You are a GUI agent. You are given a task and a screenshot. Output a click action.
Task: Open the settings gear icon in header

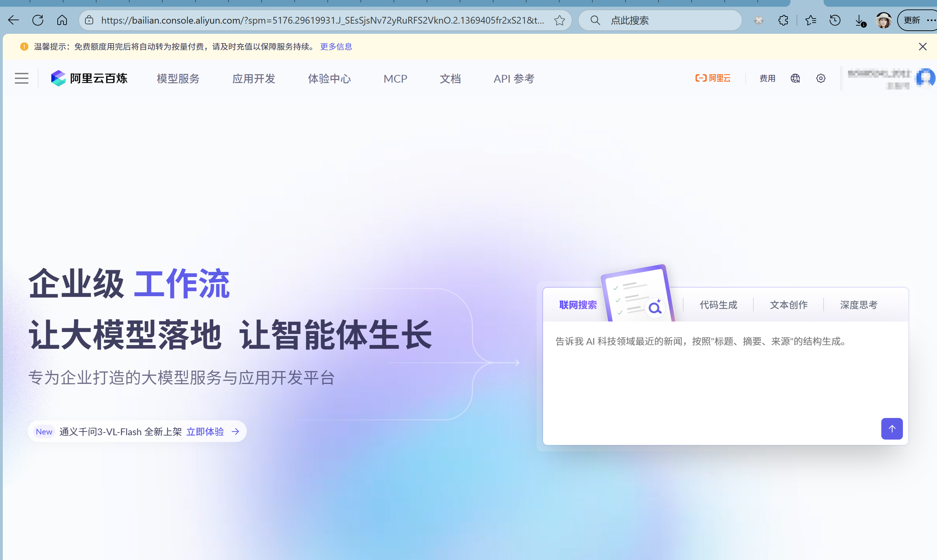pyautogui.click(x=820, y=79)
